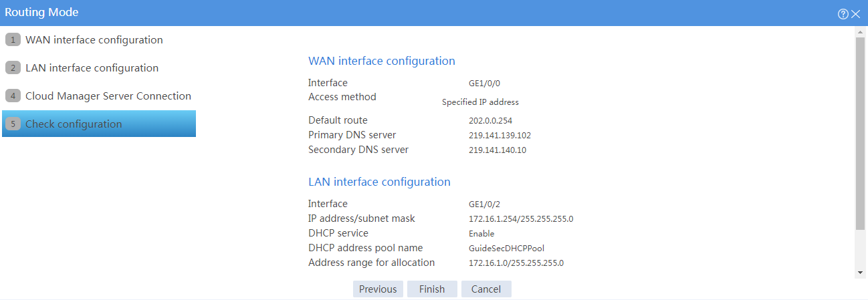This screenshot has width=868, height=300.
Task: Click IP value 172.16.1.254/255.255.255.0
Action: pos(521,219)
